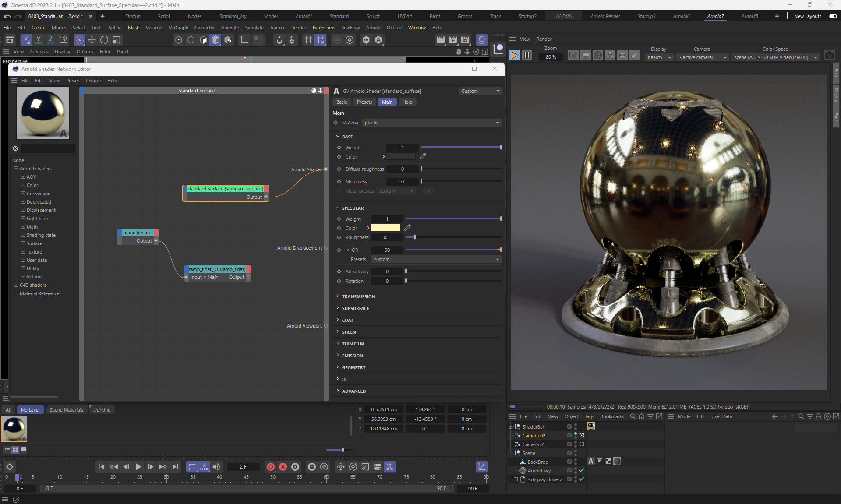Viewport: 841px width, 504px height.
Task: Open the Material type dropdown
Action: [x=431, y=123]
